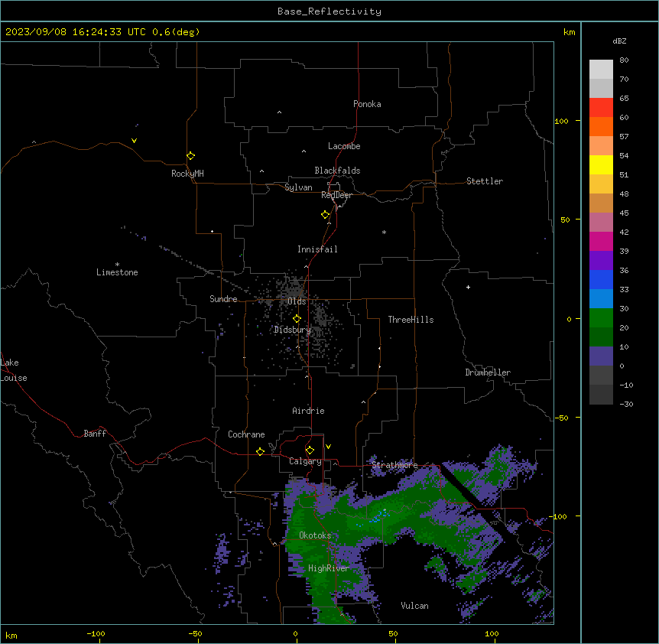Click the Cochrane label

click(x=246, y=434)
